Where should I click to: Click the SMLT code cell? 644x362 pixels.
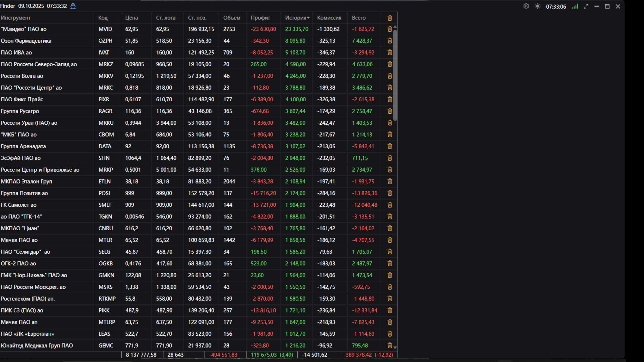[x=105, y=205]
